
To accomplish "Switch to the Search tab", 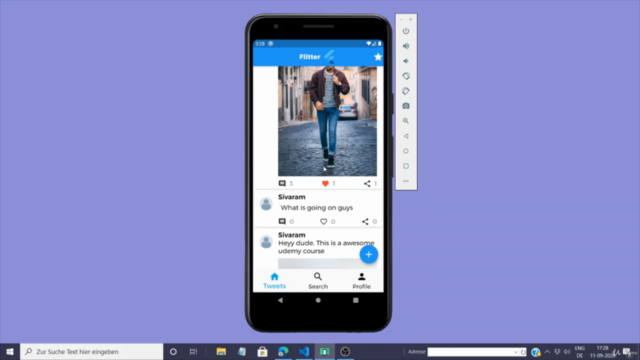I will click(x=318, y=281).
